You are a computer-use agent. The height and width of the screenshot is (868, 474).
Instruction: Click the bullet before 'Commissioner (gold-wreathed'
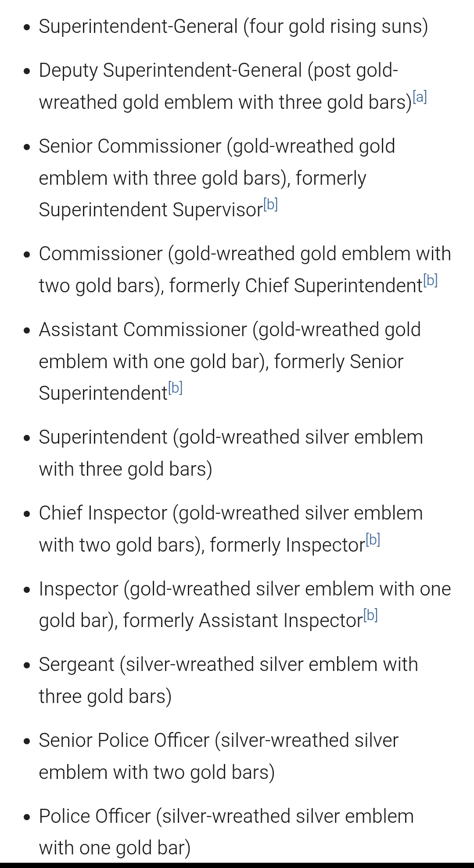(28, 255)
